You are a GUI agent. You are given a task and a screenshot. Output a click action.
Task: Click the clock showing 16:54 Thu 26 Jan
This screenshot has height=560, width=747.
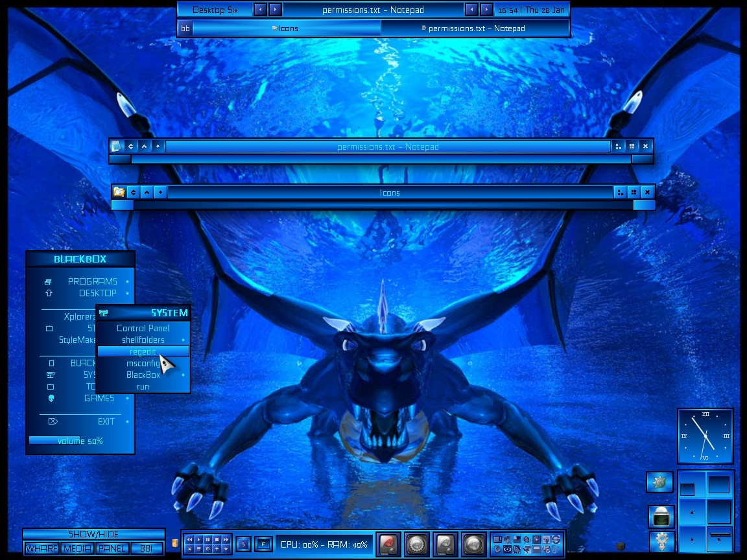click(x=531, y=10)
